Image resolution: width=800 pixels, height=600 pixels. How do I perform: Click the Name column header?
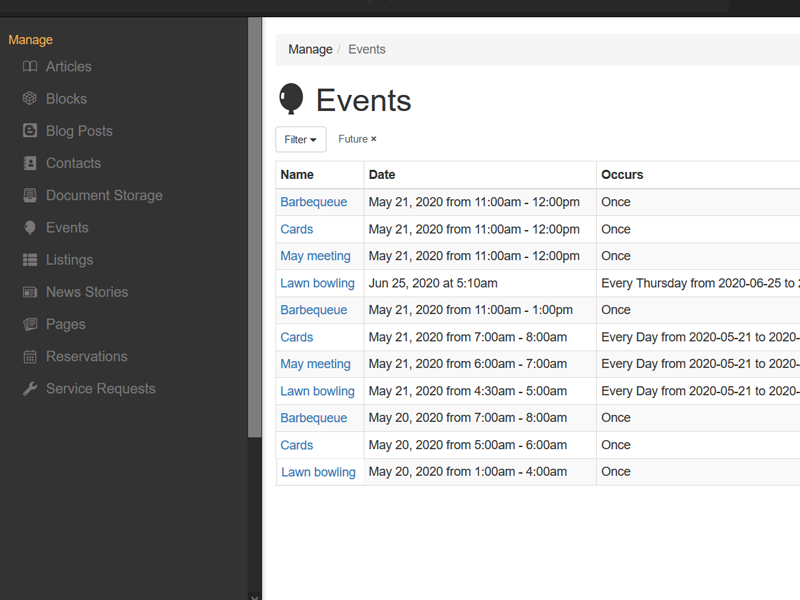pos(297,174)
